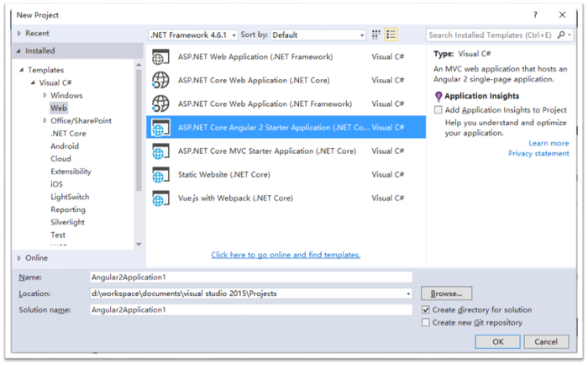588x365 pixels.
Task: Select the Test category
Action: (x=58, y=235)
